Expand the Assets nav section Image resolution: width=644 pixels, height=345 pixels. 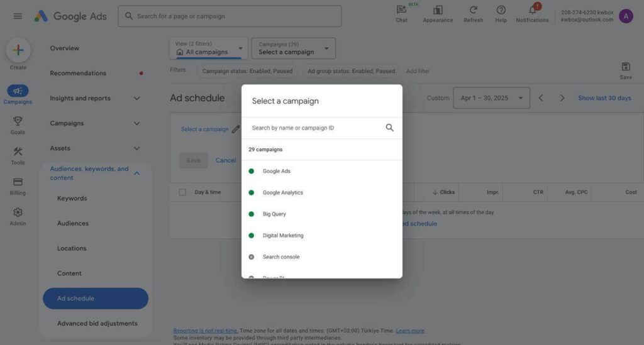pos(96,148)
